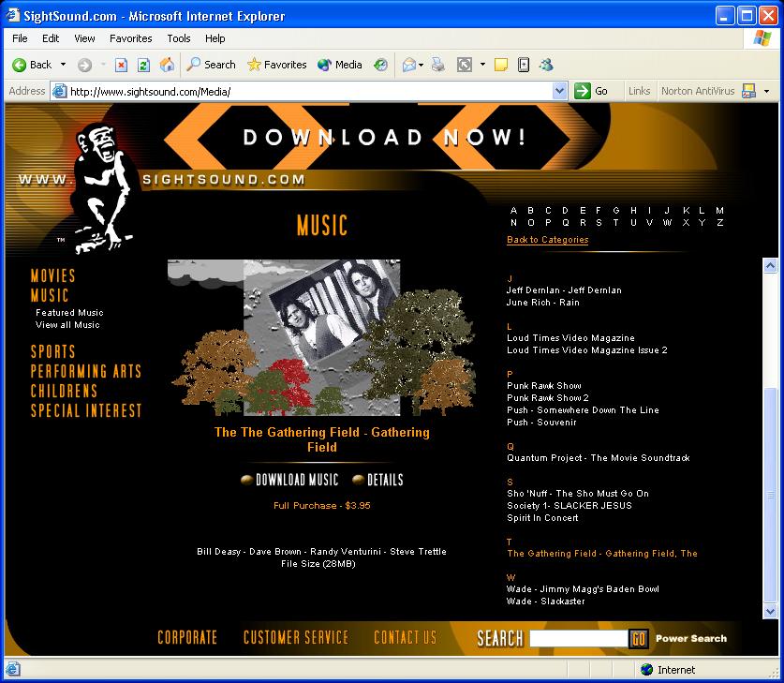Image resolution: width=784 pixels, height=683 pixels.
Task: Click the SightSound monkey logo
Action: (103, 187)
